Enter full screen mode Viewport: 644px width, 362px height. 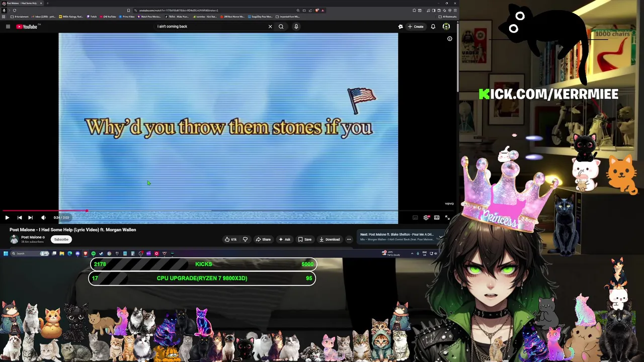[447, 218]
